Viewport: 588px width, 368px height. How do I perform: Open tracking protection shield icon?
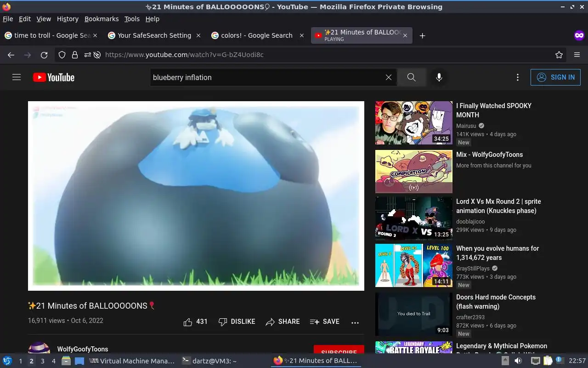[x=62, y=55]
